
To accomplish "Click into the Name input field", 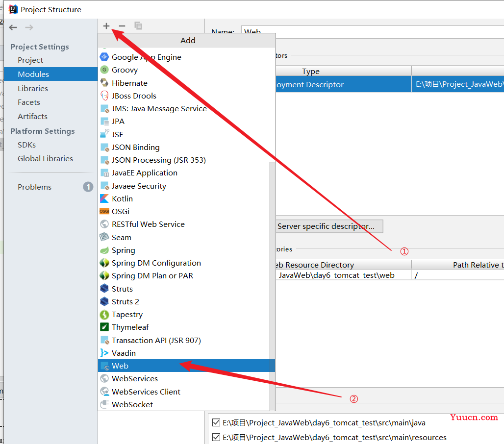I will [x=372, y=31].
